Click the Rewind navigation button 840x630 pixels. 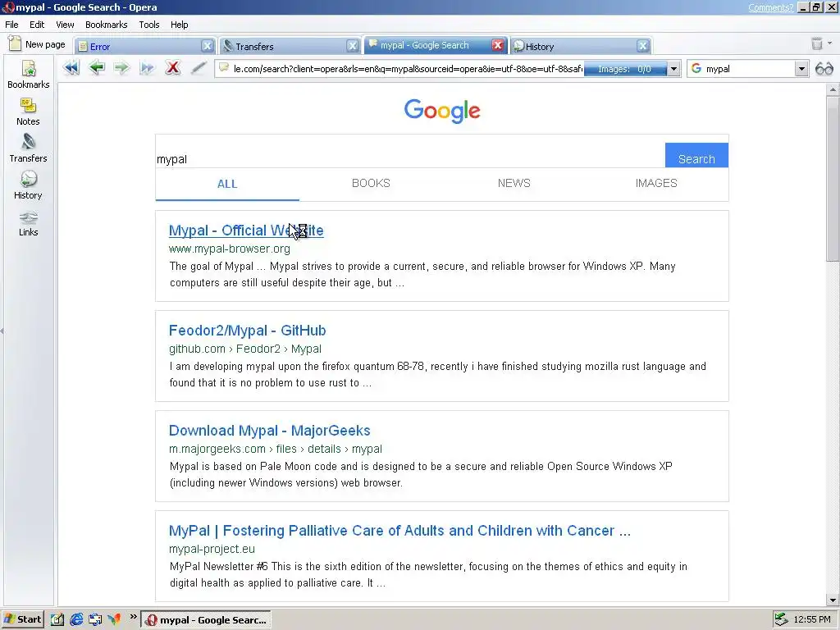click(71, 68)
